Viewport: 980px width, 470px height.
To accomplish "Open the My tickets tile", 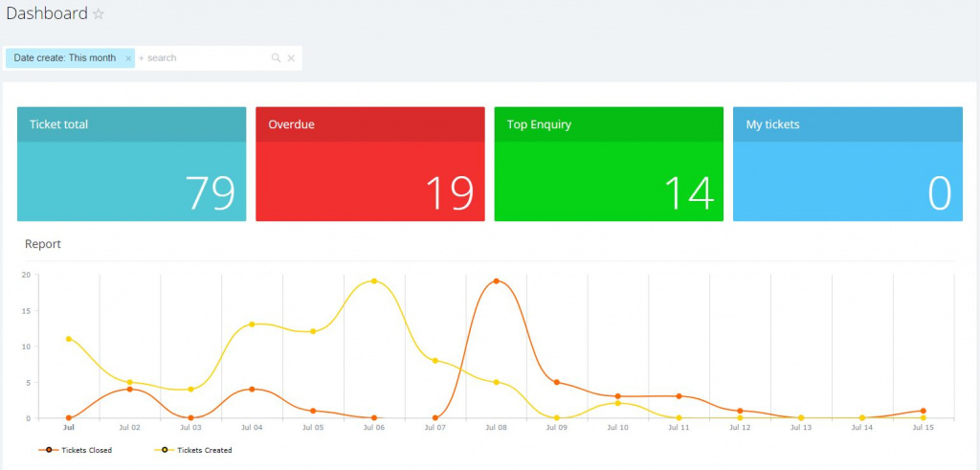I will tap(847, 164).
